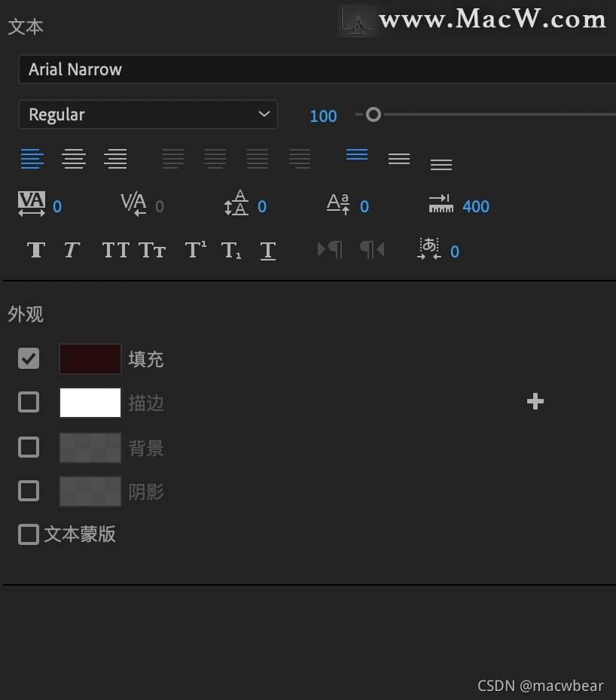The height and width of the screenshot is (700, 616).
Task: Set right-to-left paragraph direction
Action: pyautogui.click(x=372, y=250)
